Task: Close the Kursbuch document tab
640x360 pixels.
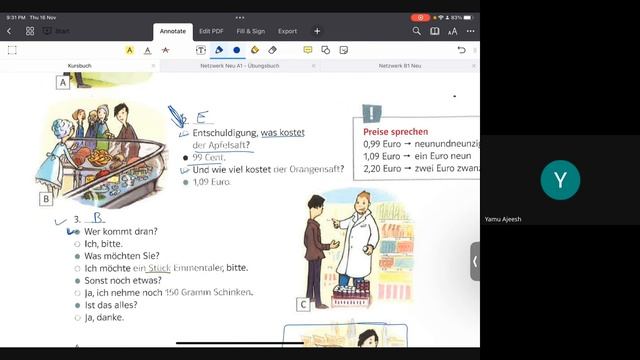Action: pos(153,66)
